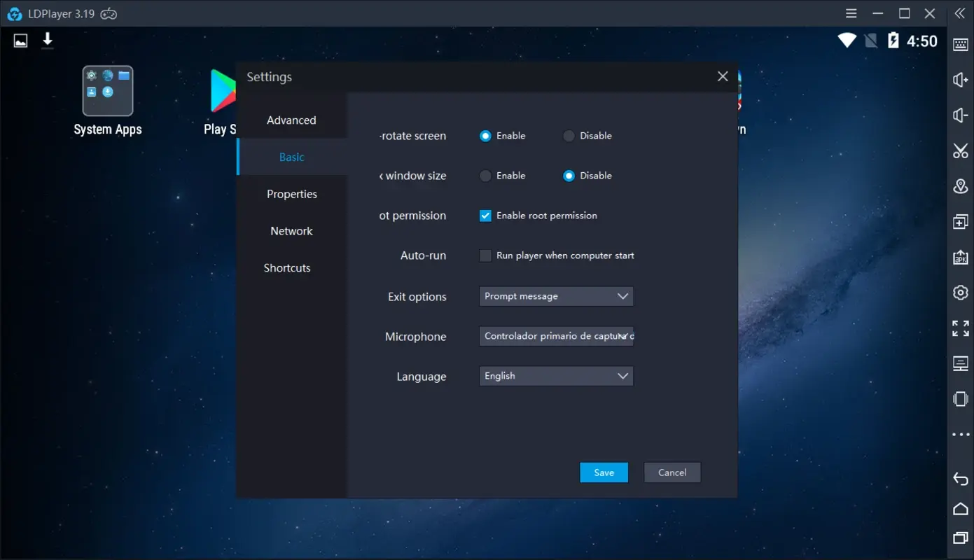Viewport: 974px width, 560px height.
Task: Increase the emulator volume
Action: (x=960, y=79)
